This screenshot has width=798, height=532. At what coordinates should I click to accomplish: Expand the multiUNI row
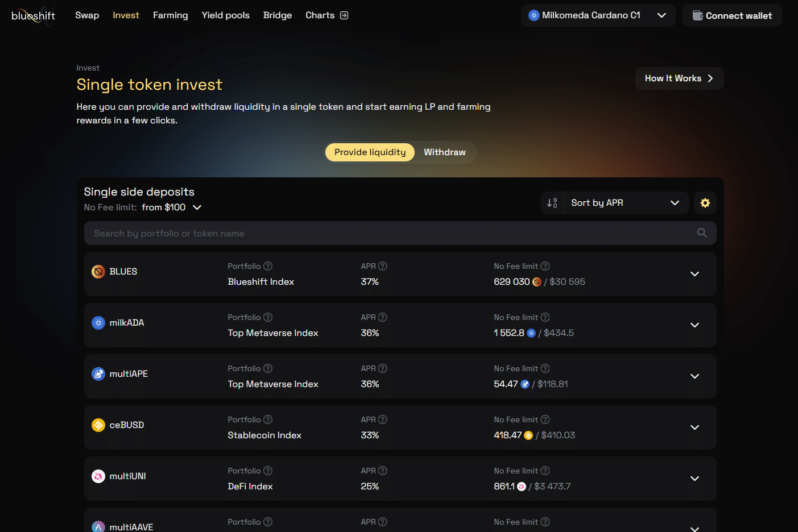pyautogui.click(x=694, y=479)
